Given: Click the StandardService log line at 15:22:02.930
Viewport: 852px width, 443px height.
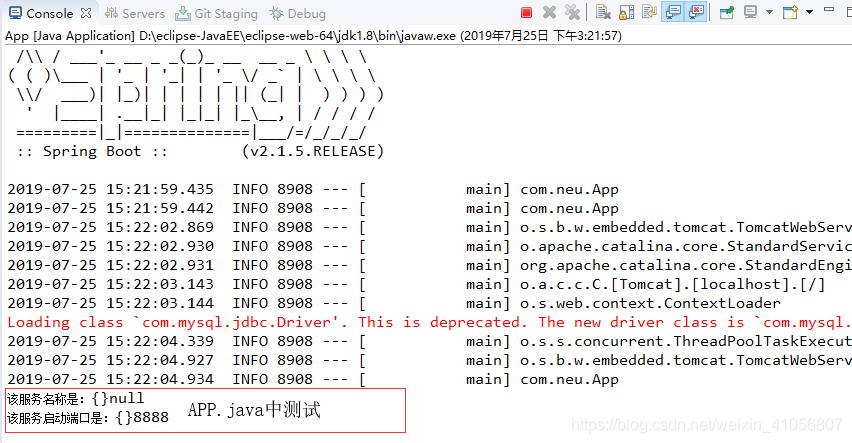Looking at the screenshot, I should 429,246.
